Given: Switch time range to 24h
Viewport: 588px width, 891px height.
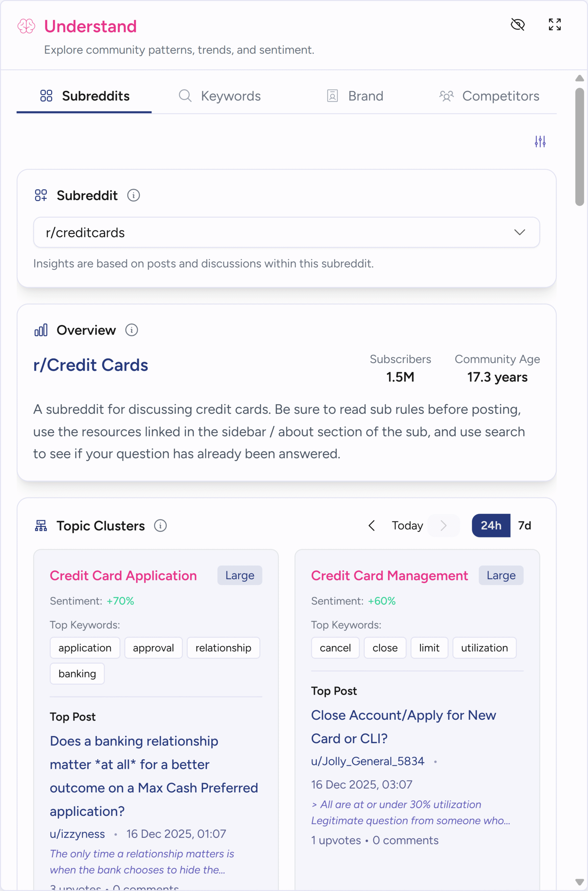Looking at the screenshot, I should [491, 526].
